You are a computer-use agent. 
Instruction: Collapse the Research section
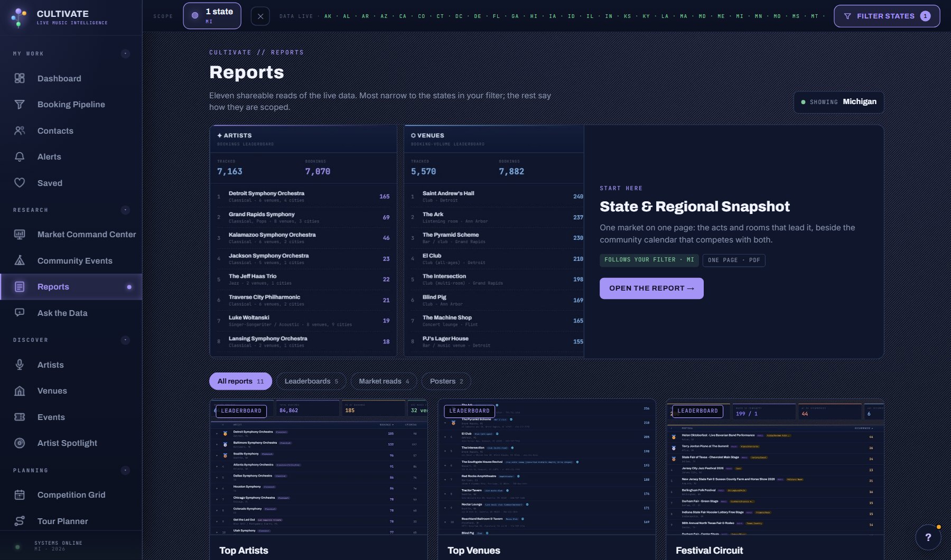(125, 210)
